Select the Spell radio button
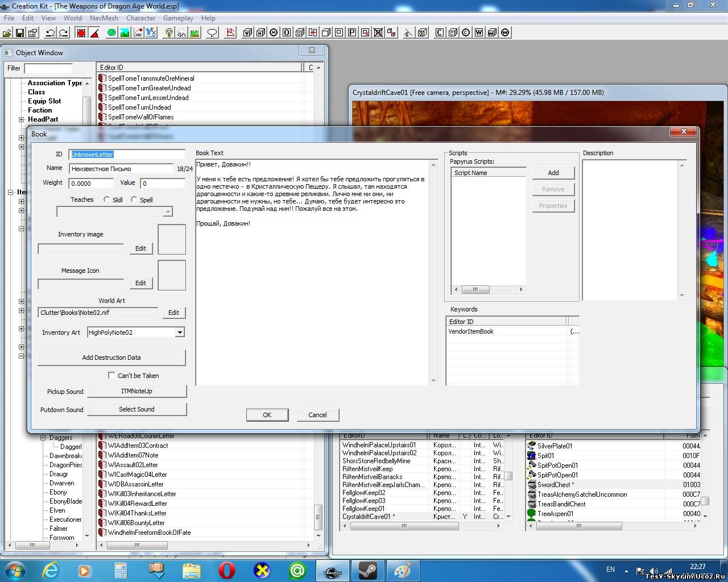The height and width of the screenshot is (582, 728). 134,199
